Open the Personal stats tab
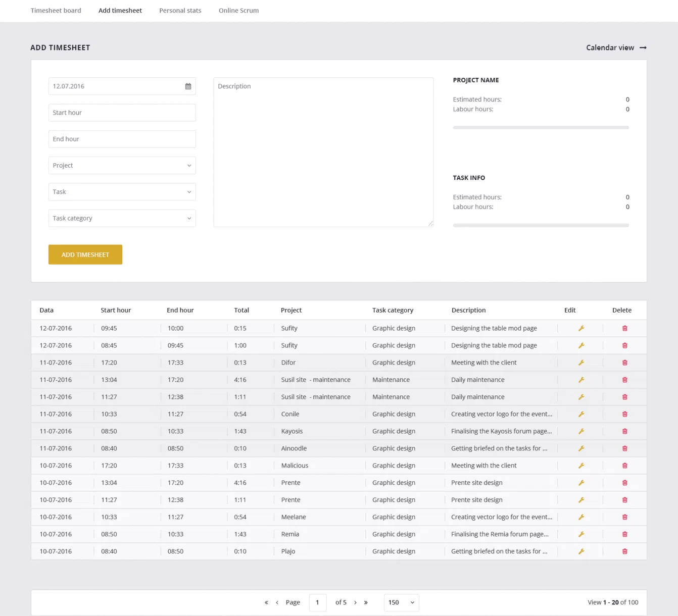This screenshot has height=616, width=678. [x=180, y=11]
